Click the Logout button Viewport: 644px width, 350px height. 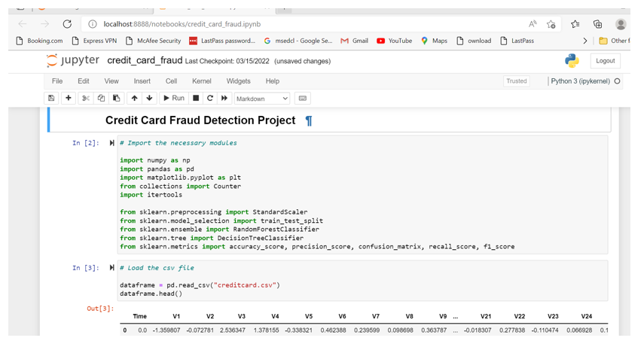605,61
